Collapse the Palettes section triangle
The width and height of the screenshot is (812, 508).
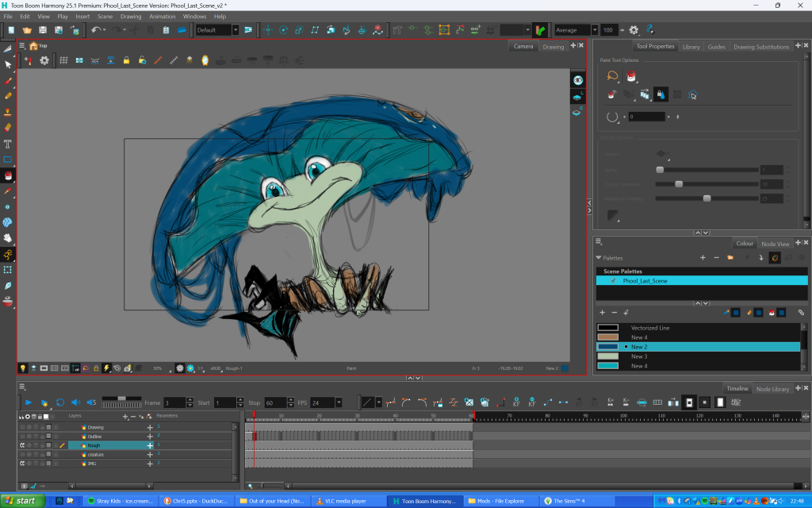599,258
